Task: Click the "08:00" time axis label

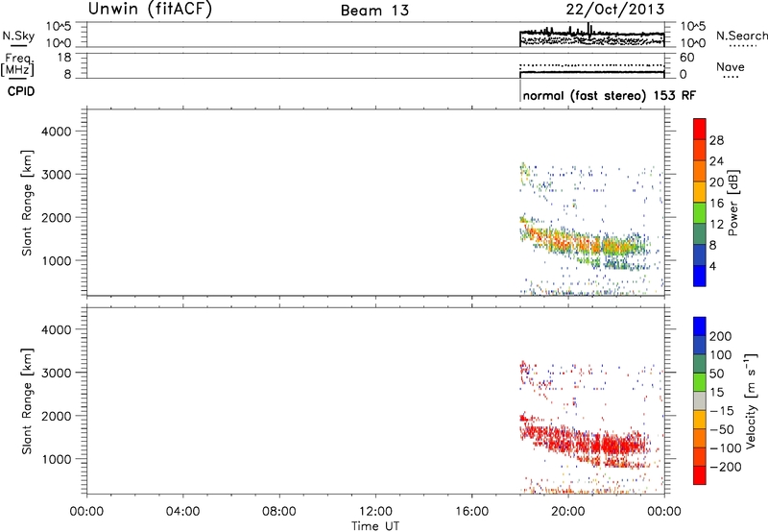Action: [x=279, y=512]
